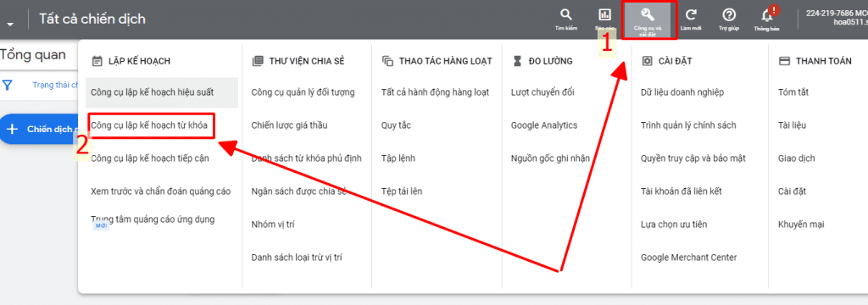Click the Thư viện chia sẻ grid icon
This screenshot has height=305, width=868.
257,62
